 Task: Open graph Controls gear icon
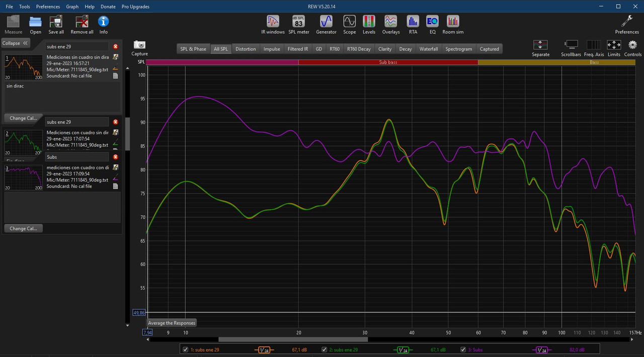point(633,48)
